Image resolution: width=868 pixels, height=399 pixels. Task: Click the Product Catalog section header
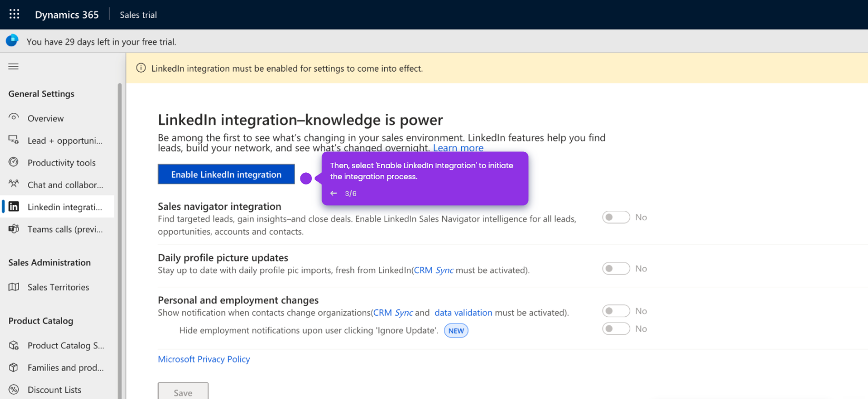(41, 321)
